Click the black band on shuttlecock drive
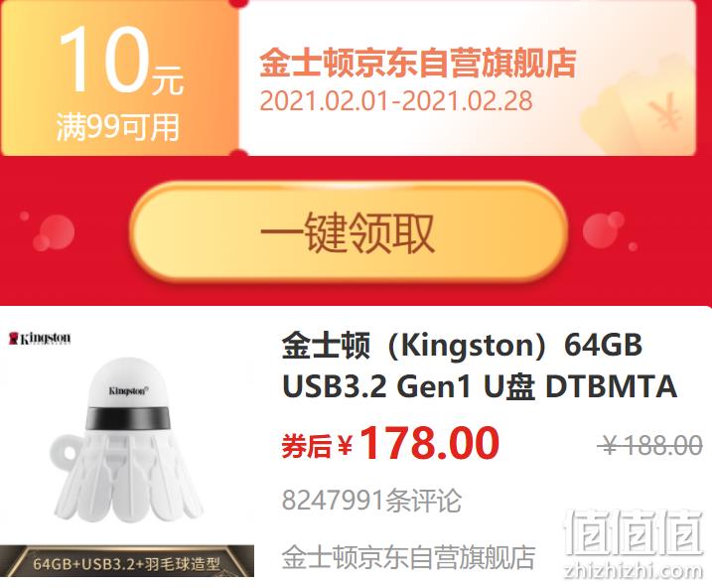 tap(128, 418)
